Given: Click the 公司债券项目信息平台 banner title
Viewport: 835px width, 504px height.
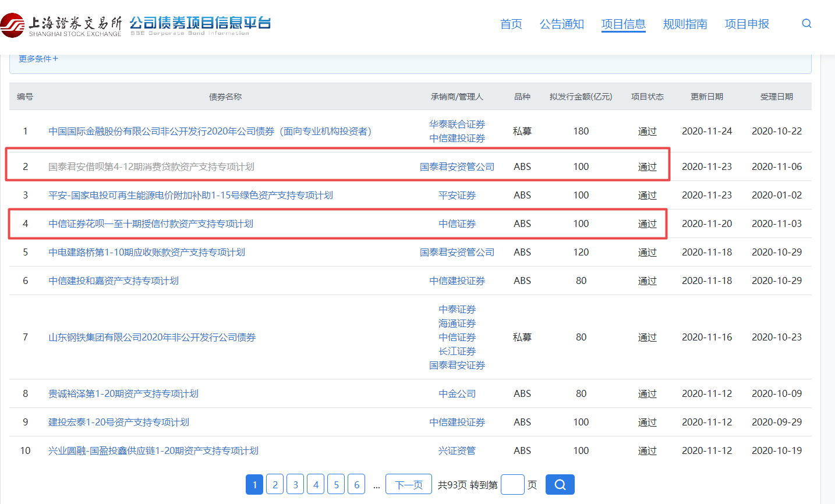Looking at the screenshot, I should pos(201,23).
